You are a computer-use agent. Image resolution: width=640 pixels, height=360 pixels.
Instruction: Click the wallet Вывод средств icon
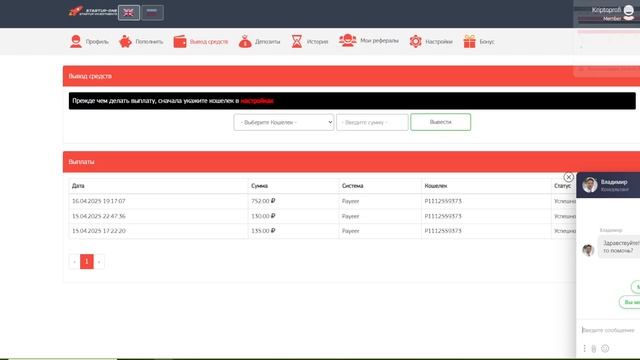tap(180, 41)
